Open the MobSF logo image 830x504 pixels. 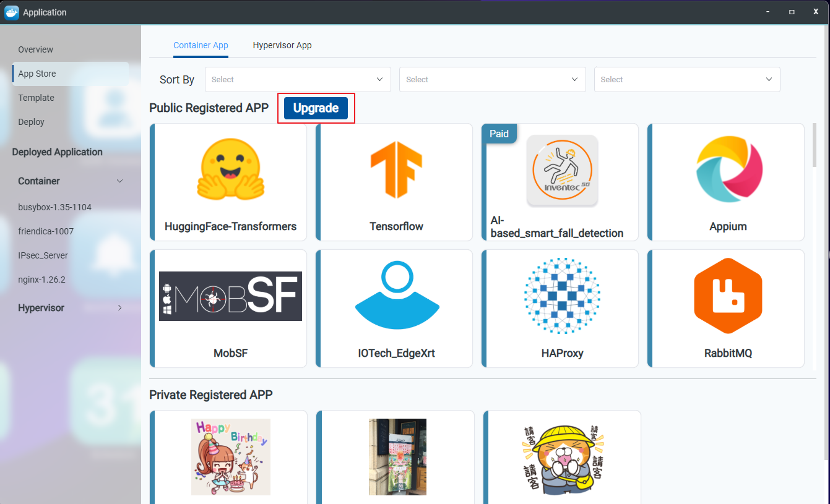pyautogui.click(x=230, y=296)
